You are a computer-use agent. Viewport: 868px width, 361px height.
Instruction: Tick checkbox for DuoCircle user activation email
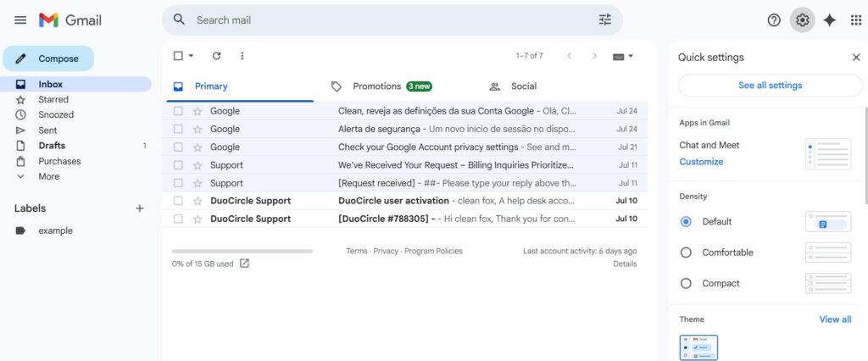pyautogui.click(x=178, y=201)
